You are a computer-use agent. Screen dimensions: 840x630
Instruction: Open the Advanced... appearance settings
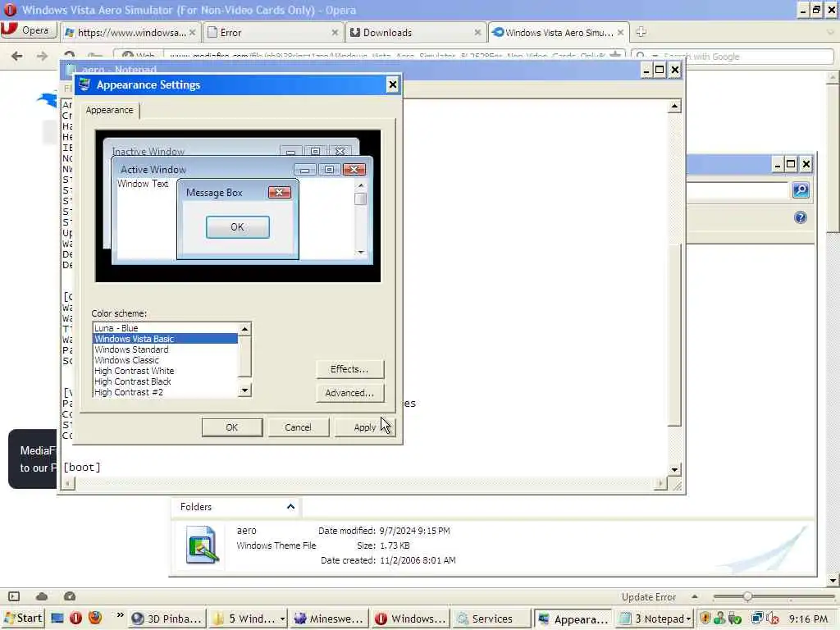click(x=349, y=393)
